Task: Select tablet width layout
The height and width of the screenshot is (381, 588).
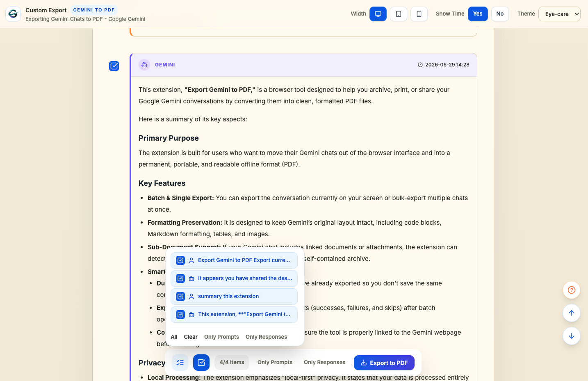Action: (x=399, y=14)
